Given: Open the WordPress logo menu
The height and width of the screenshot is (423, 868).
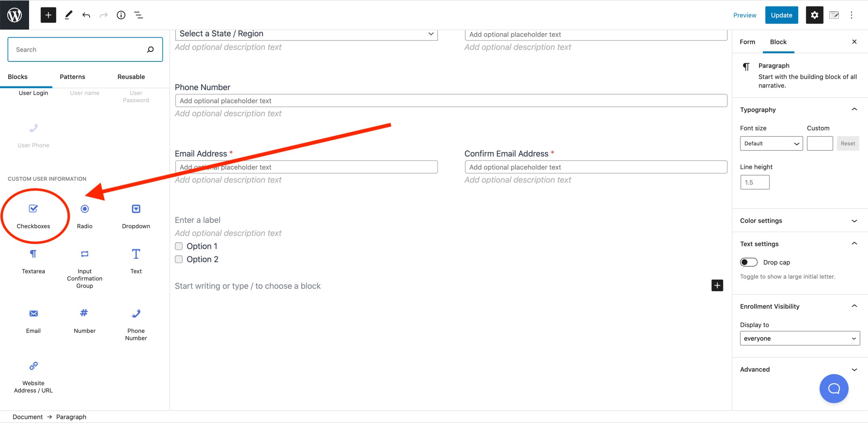Looking at the screenshot, I should click(15, 15).
